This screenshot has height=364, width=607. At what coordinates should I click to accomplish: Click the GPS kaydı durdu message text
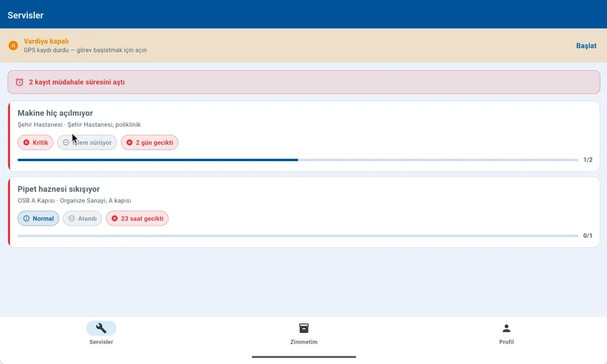[85, 51]
